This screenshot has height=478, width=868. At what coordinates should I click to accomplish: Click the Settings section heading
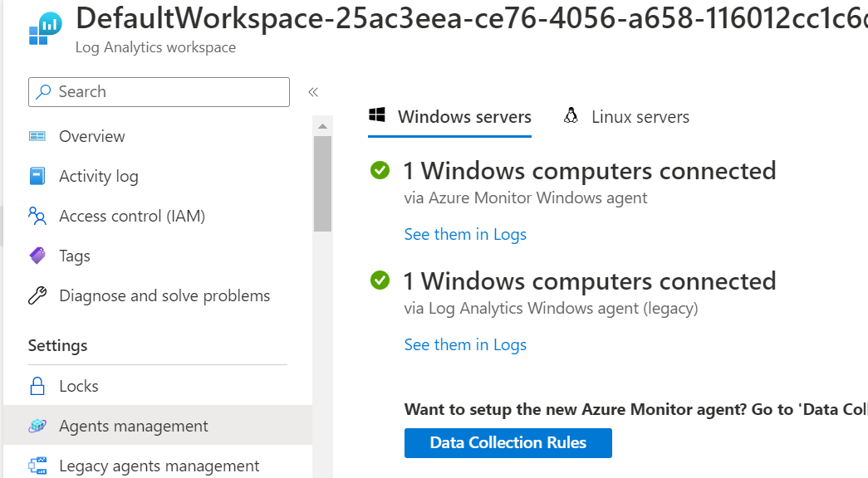tap(57, 346)
